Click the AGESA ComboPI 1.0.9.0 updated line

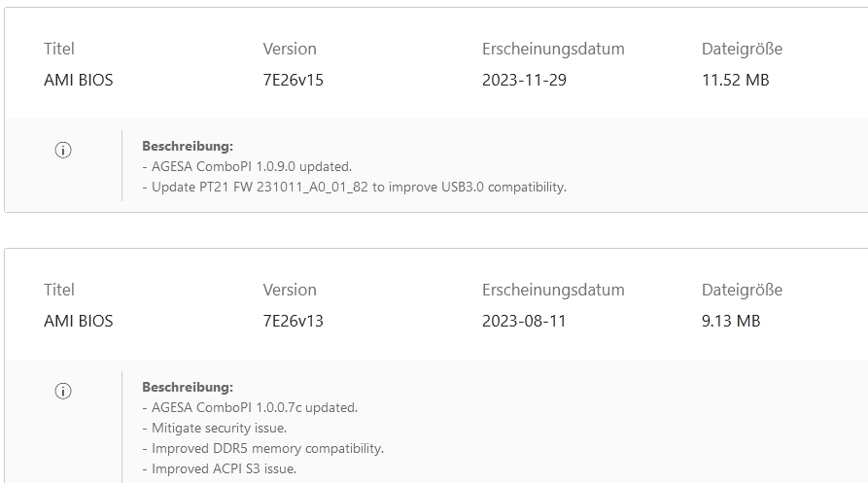pos(247,166)
